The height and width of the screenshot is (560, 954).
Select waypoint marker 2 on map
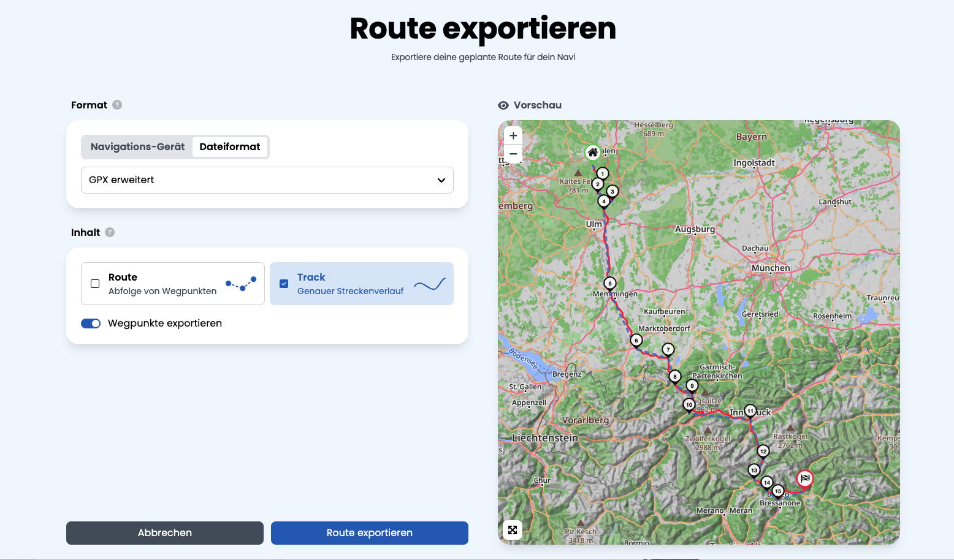coord(598,184)
